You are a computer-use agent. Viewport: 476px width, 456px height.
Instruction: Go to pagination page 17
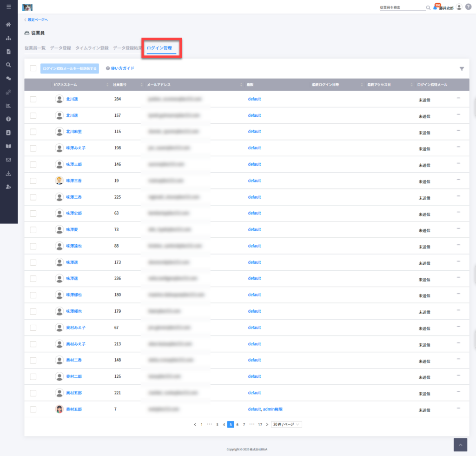pos(260,425)
